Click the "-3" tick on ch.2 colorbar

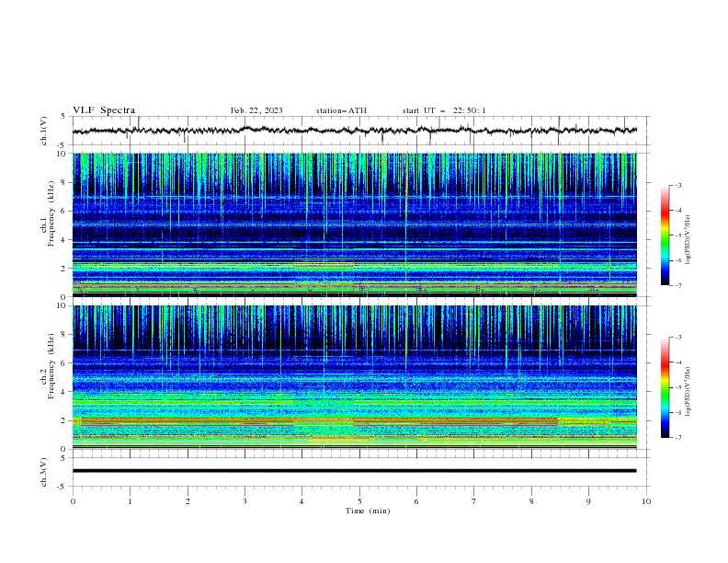coord(677,338)
